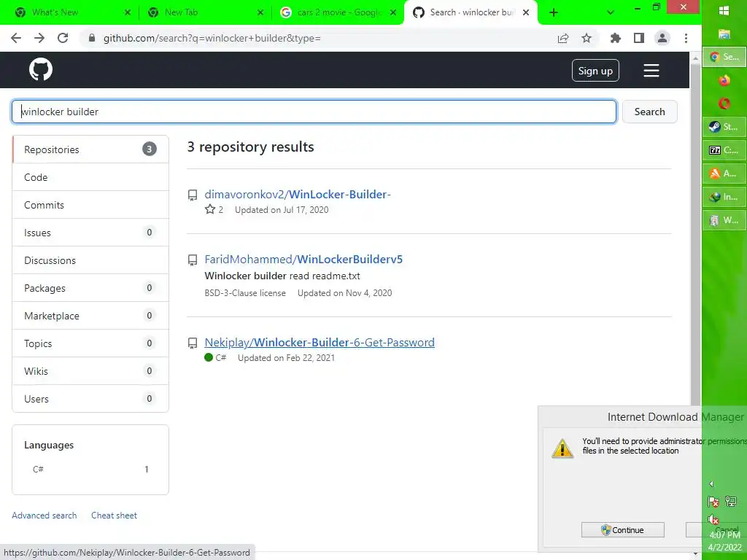Click the muted volume tray icon
This screenshot has height=560, width=747.
tap(713, 519)
